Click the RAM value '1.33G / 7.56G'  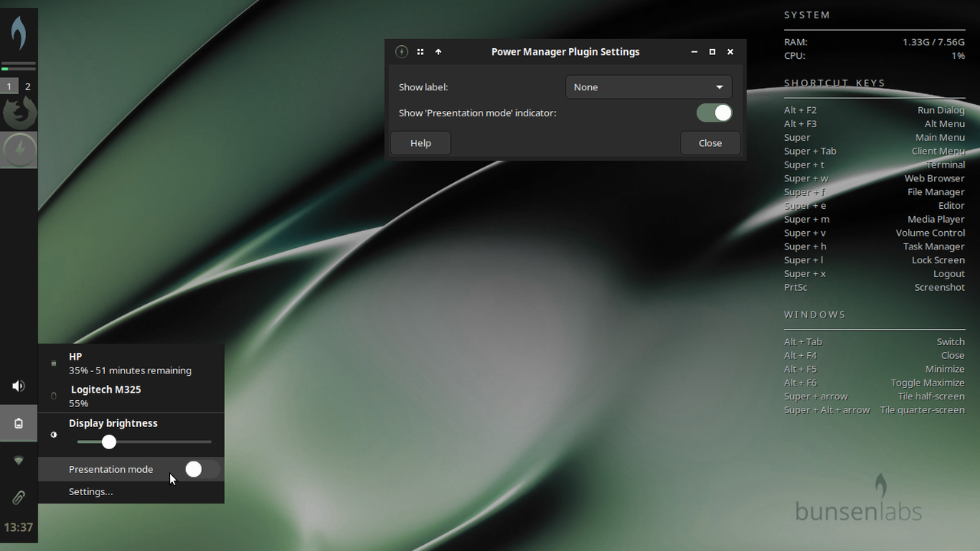933,42
